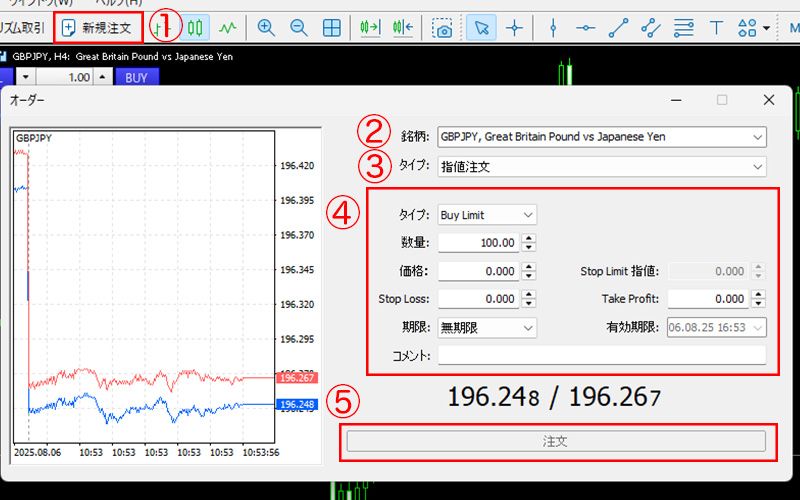Screen dimensions: 800x500
Task: Click the one-click volume field 1.00
Action: 64,78
